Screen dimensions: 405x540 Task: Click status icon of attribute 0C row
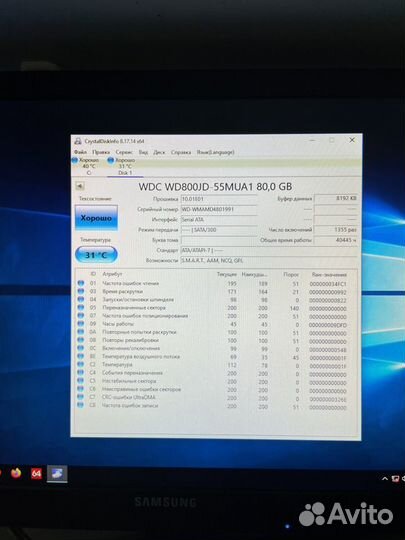pyautogui.click(x=81, y=348)
